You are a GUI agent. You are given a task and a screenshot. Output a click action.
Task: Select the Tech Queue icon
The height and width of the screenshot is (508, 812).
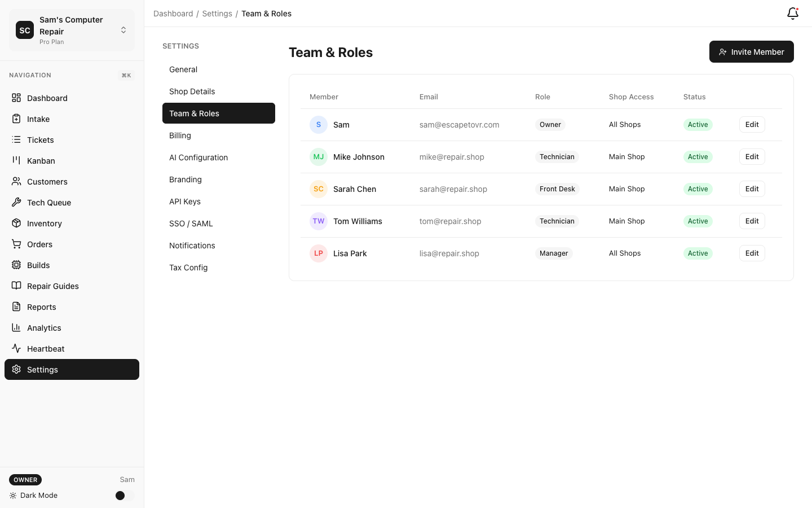click(16, 202)
